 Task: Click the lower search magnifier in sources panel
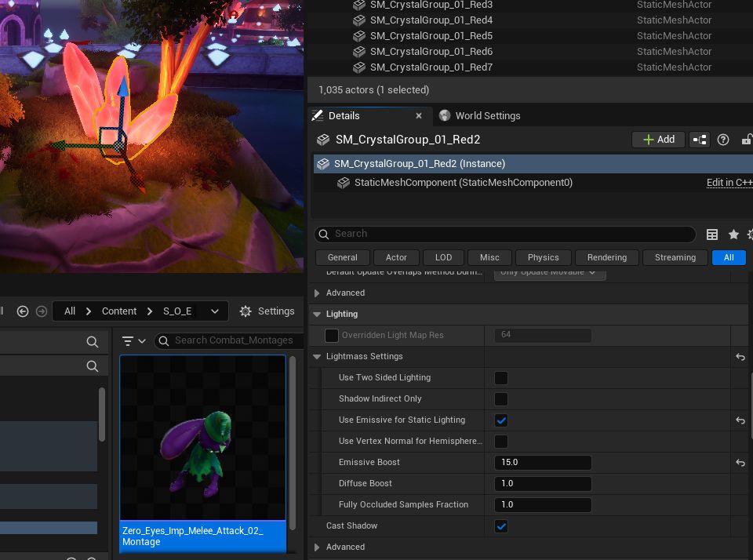coord(93,366)
